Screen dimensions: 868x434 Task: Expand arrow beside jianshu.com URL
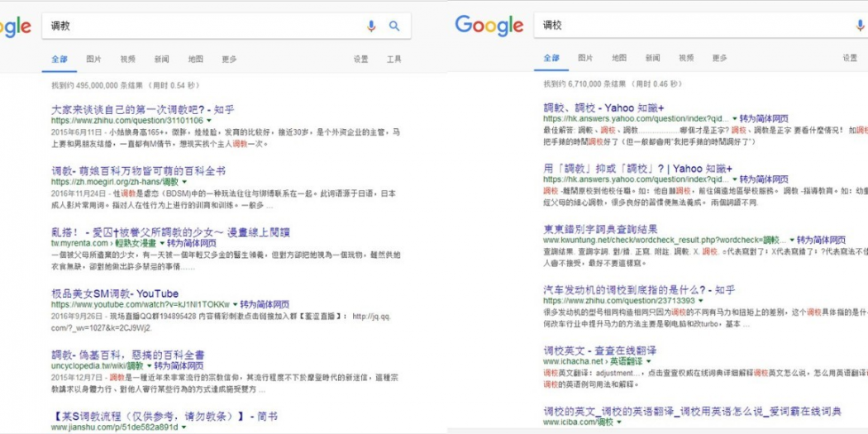[184, 427]
